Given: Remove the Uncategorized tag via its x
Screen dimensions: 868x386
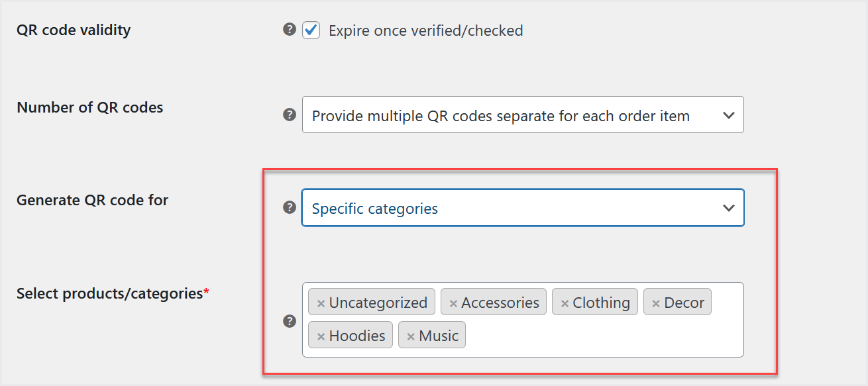Looking at the screenshot, I should pos(321,303).
